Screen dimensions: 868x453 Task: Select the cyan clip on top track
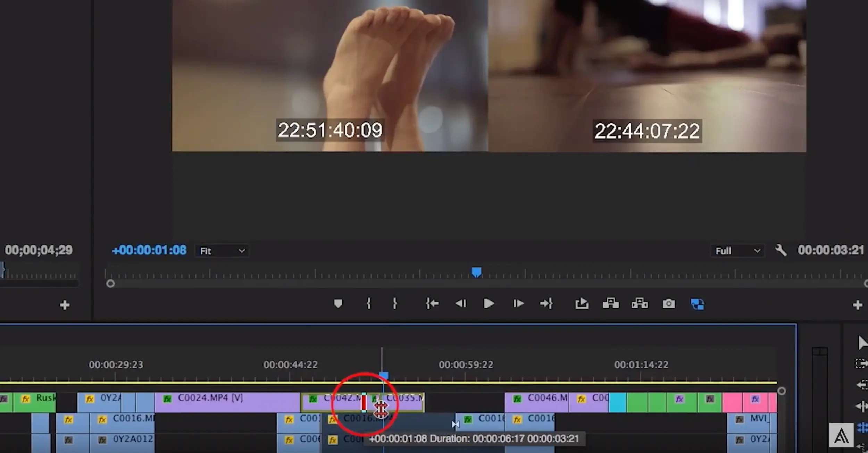point(617,402)
